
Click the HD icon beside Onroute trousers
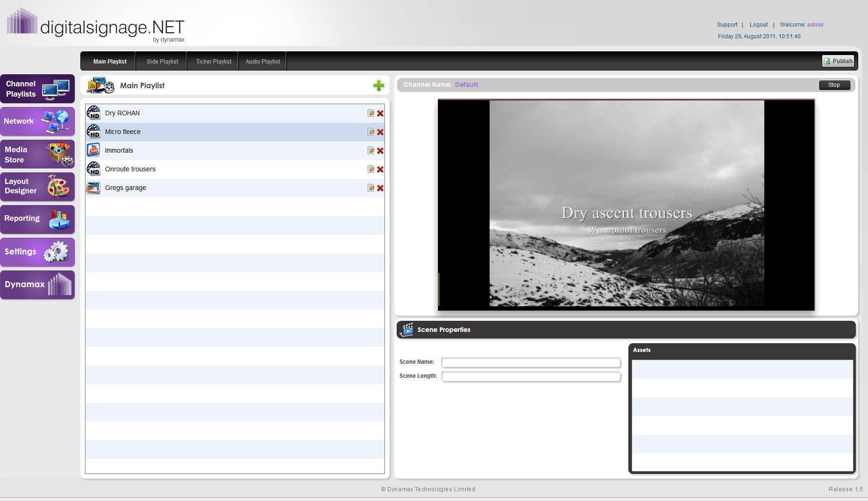tap(93, 169)
